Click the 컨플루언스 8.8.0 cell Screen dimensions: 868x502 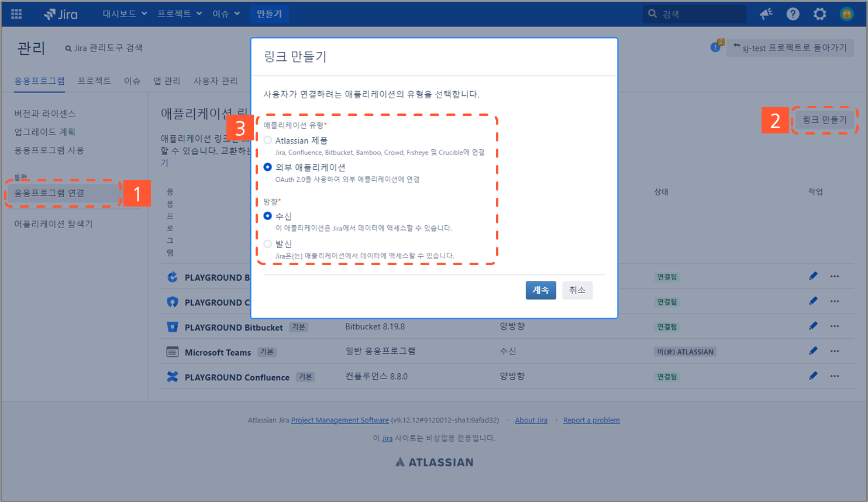coord(376,376)
